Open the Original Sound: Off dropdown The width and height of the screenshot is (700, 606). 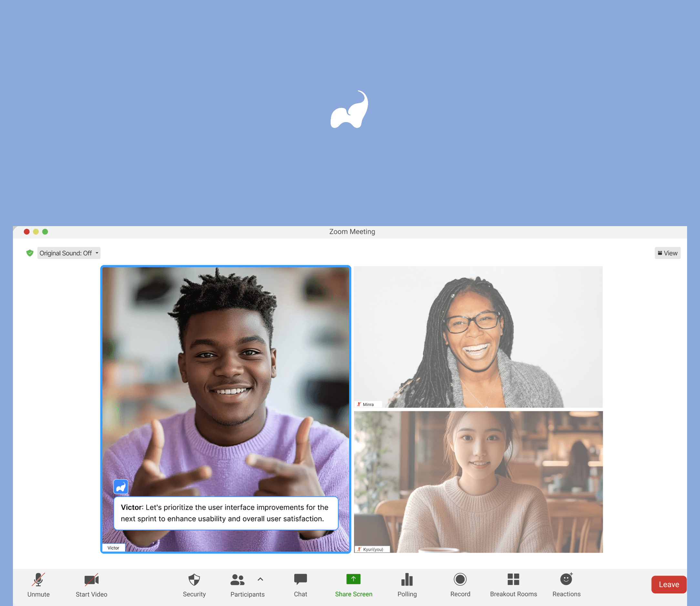click(x=69, y=253)
